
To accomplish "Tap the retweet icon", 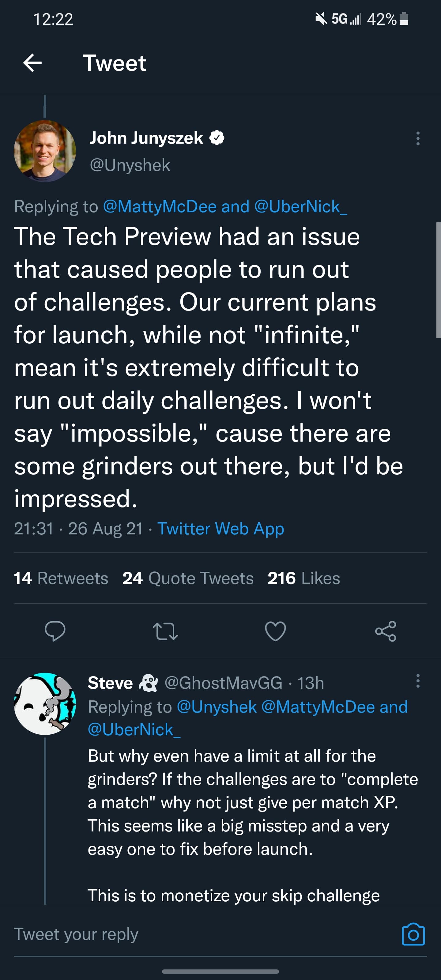I will pyautogui.click(x=165, y=631).
